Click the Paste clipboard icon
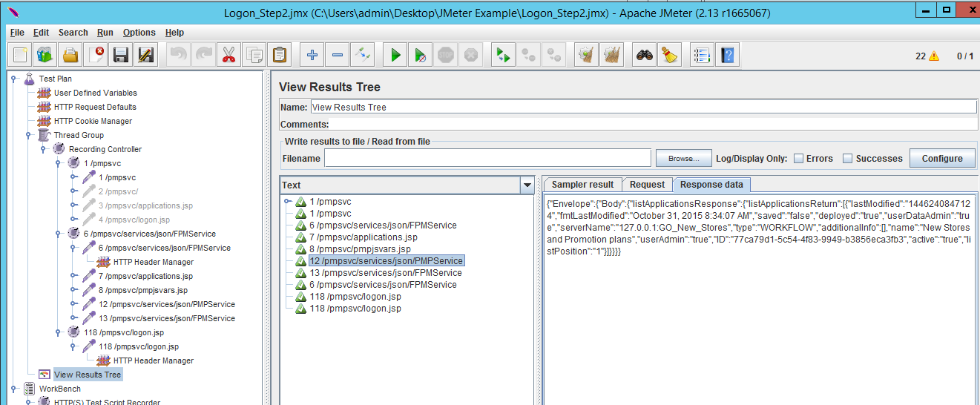Image resolution: width=980 pixels, height=405 pixels. tap(280, 54)
